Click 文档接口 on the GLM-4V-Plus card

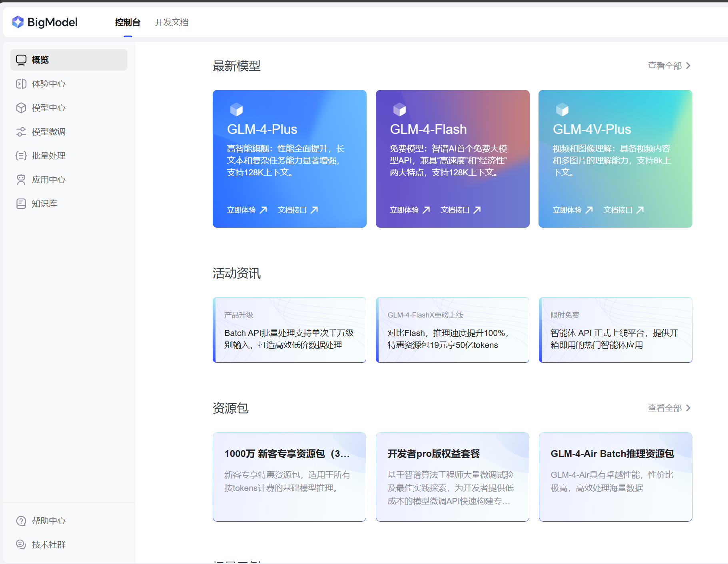[624, 210]
